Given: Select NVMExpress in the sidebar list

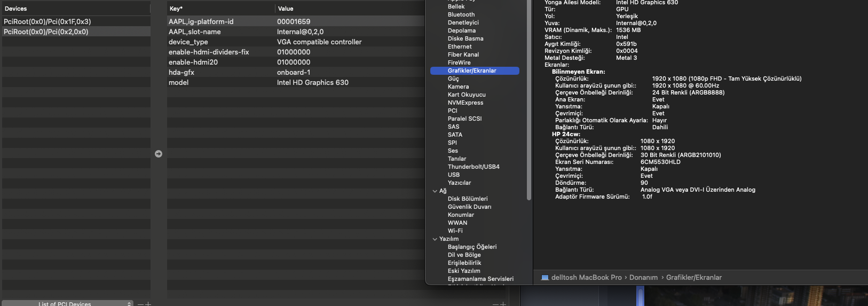Looking at the screenshot, I should click(465, 103).
